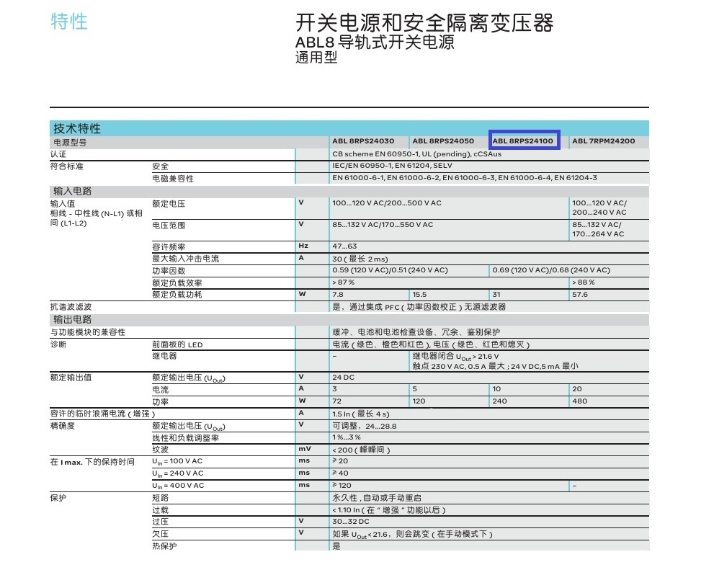The width and height of the screenshot is (714, 588).
Task: Click the '线性和负载调整率' label
Action: (x=185, y=437)
